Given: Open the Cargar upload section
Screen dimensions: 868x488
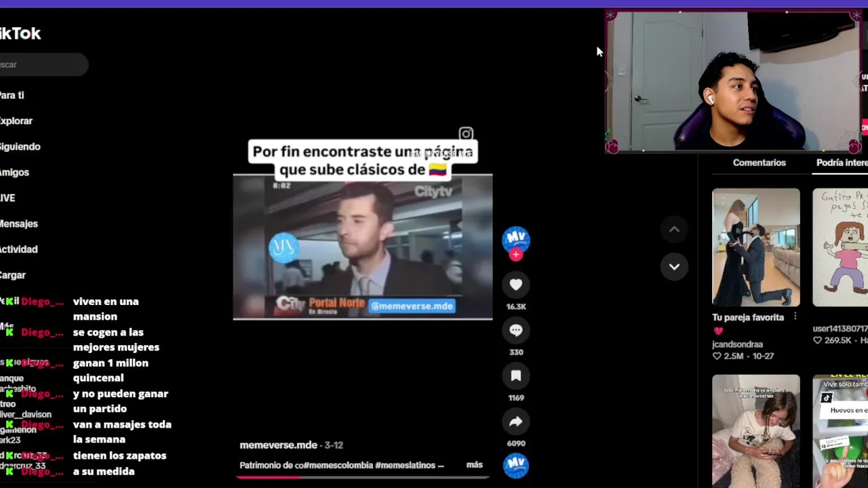Looking at the screenshot, I should [x=12, y=275].
